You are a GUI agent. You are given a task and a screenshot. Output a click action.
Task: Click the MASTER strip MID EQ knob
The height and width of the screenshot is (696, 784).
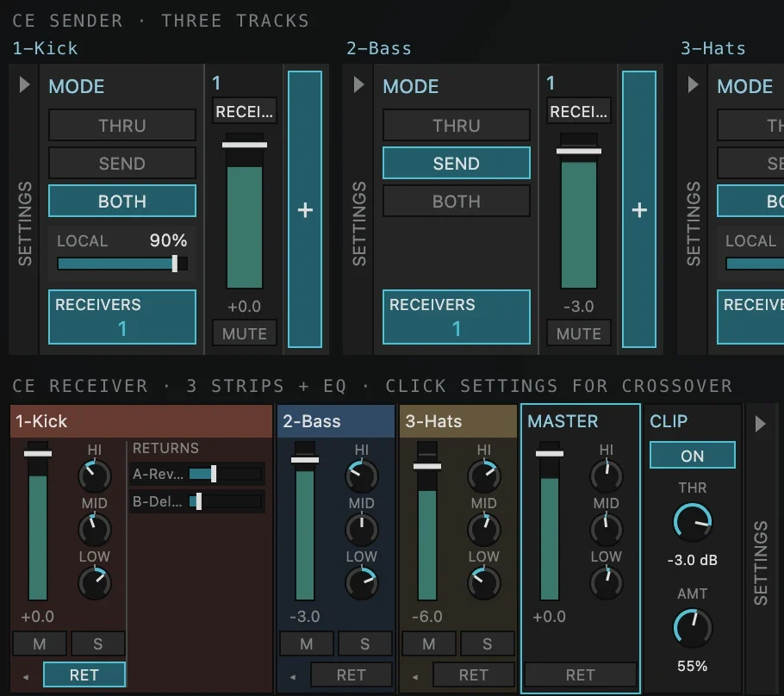coord(606,529)
